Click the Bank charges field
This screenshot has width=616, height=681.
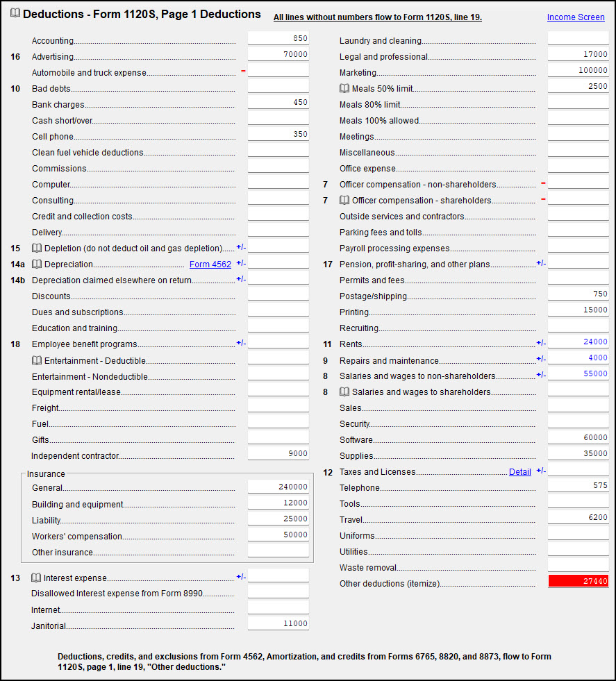[278, 102]
